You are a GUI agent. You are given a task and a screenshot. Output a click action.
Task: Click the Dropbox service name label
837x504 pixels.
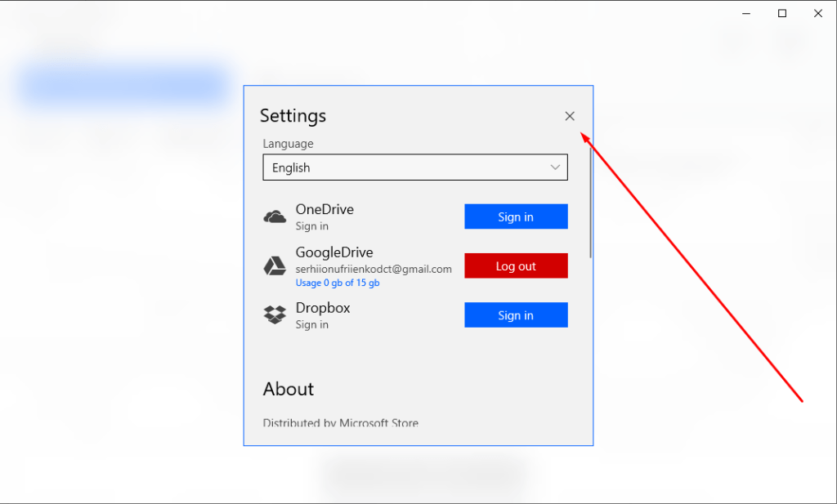pos(323,308)
